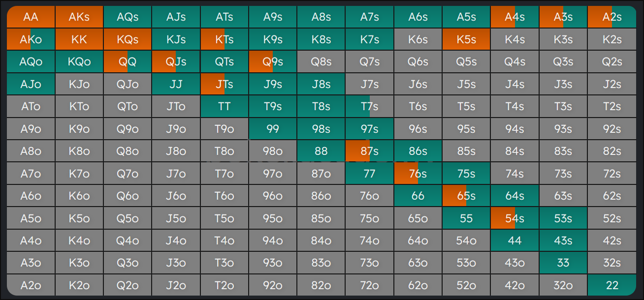Click the TT pocket tens cell

click(x=224, y=106)
